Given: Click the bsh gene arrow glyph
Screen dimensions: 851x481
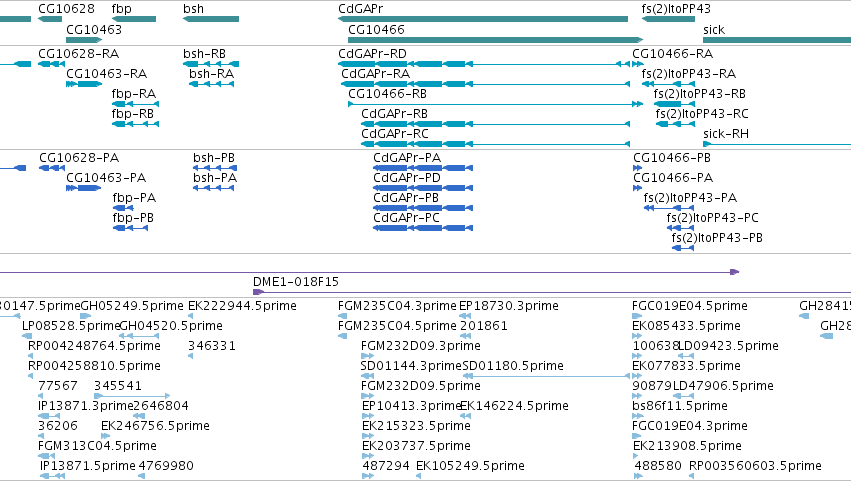Looking at the screenshot, I should tap(211, 19).
